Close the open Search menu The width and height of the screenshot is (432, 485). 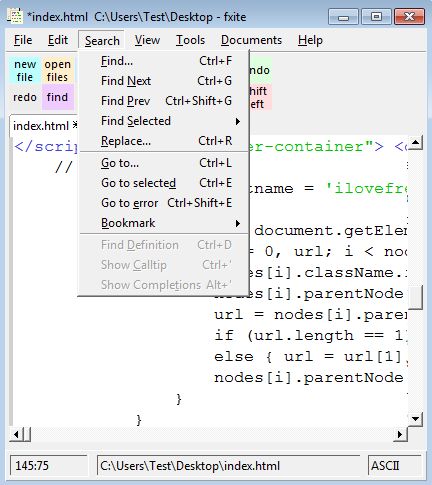point(102,40)
